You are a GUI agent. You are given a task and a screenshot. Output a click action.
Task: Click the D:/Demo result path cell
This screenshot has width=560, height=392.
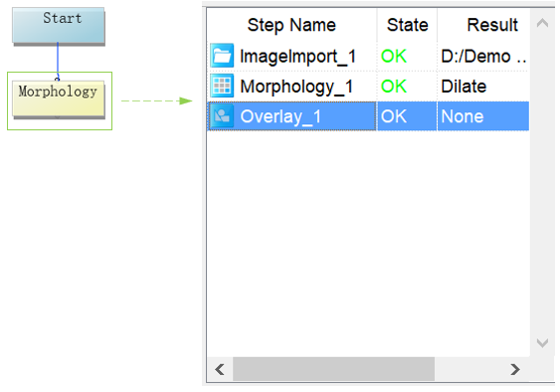[x=483, y=56]
